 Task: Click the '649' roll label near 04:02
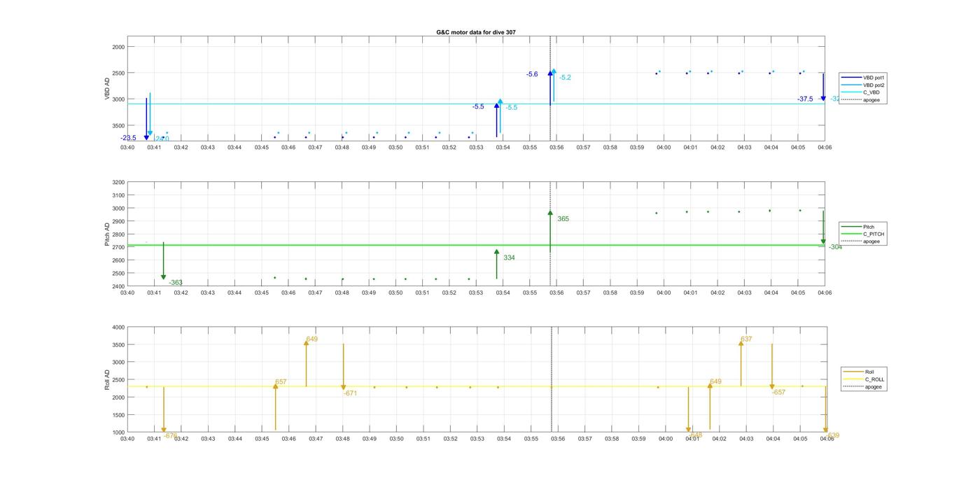point(715,381)
